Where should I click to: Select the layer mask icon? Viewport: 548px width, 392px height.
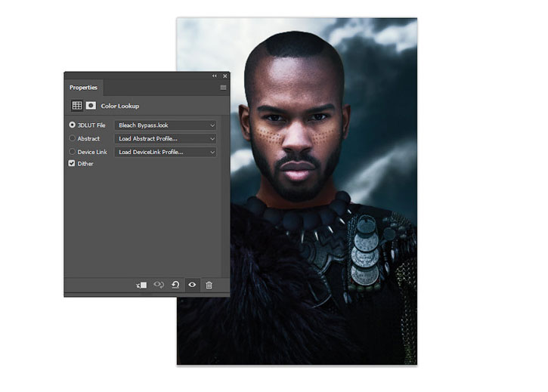(x=91, y=106)
